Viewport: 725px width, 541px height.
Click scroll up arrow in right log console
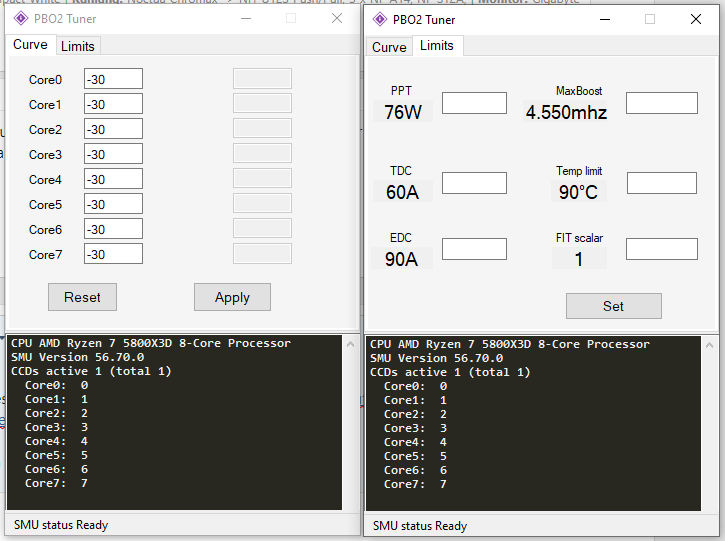coord(709,345)
